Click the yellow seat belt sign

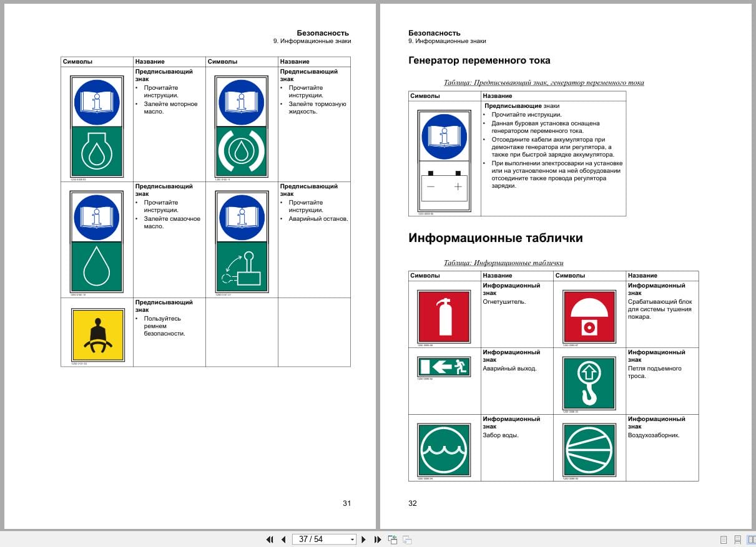click(x=97, y=335)
